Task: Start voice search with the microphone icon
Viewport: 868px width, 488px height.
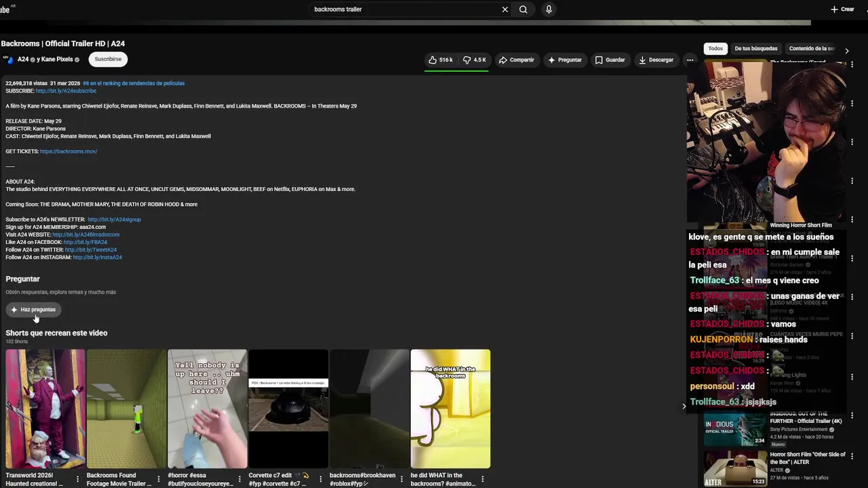Action: click(x=549, y=9)
